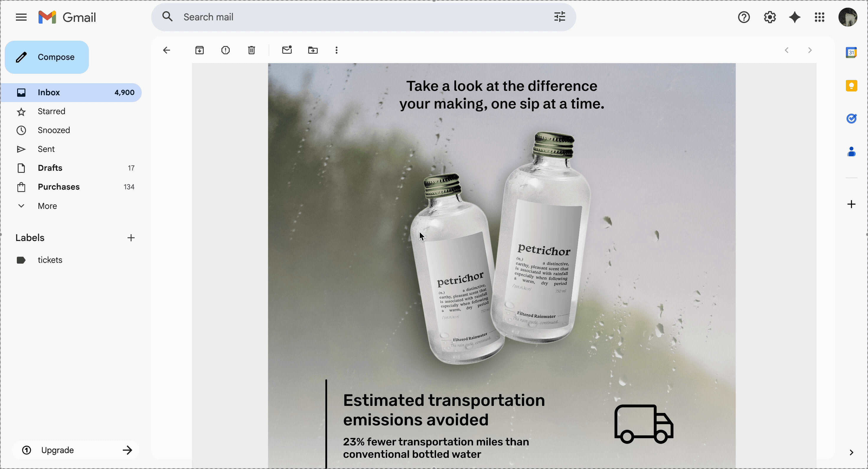
Task: Click the search magnifier icon
Action: pyautogui.click(x=167, y=17)
